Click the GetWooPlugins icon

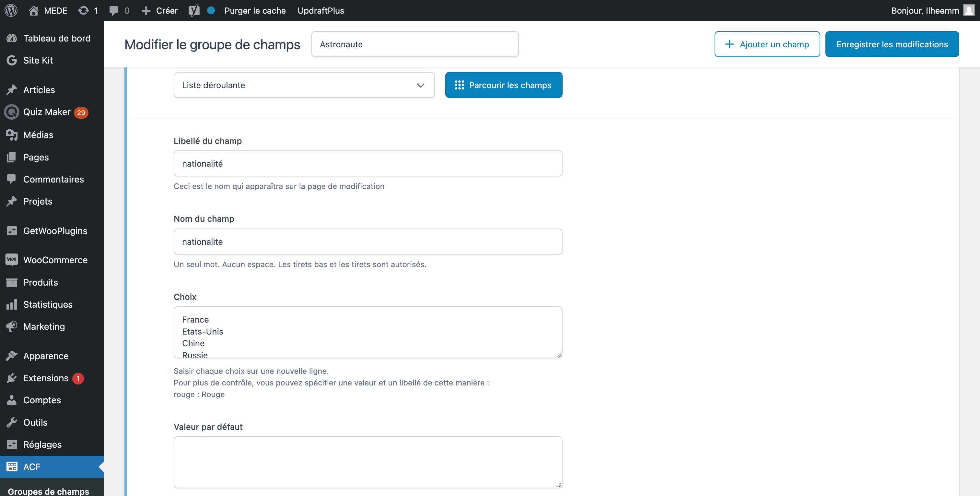click(x=12, y=231)
